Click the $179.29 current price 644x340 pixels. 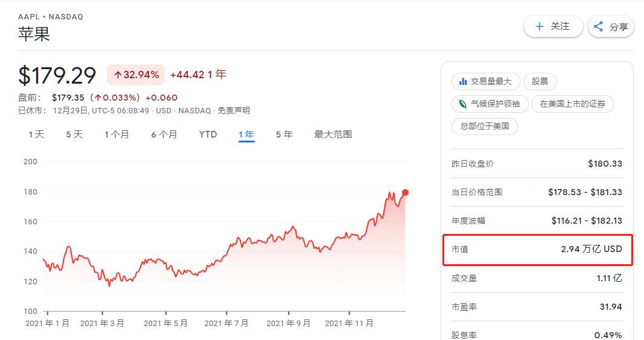click(x=57, y=76)
